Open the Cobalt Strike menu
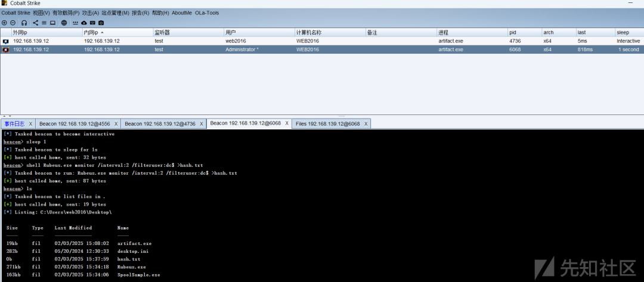Viewport: 644px width, 282px height. 16,13
